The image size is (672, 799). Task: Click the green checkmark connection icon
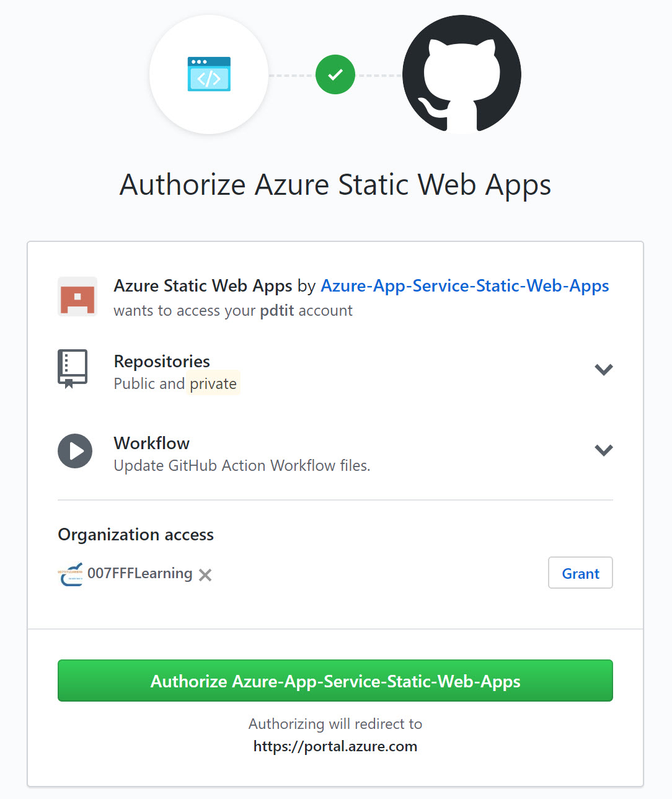[x=335, y=74]
